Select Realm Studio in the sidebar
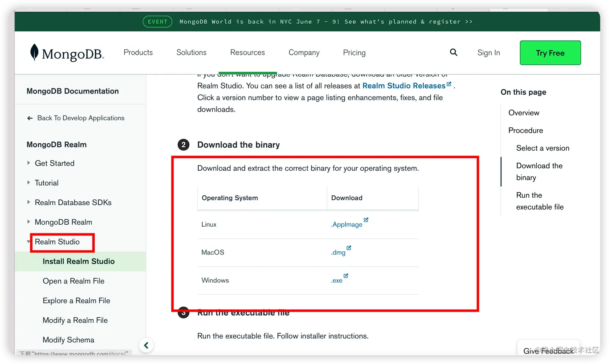Viewport: 609px width, 364px height. pos(57,242)
